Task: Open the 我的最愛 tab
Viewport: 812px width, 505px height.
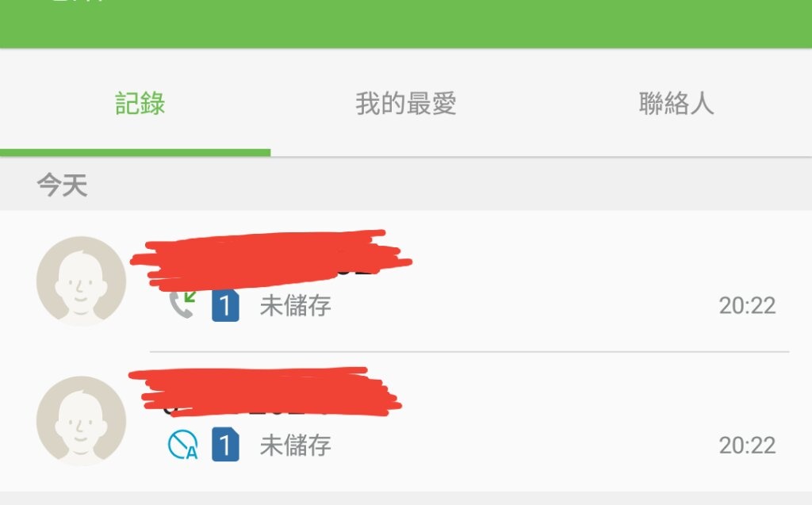Action: pos(405,103)
